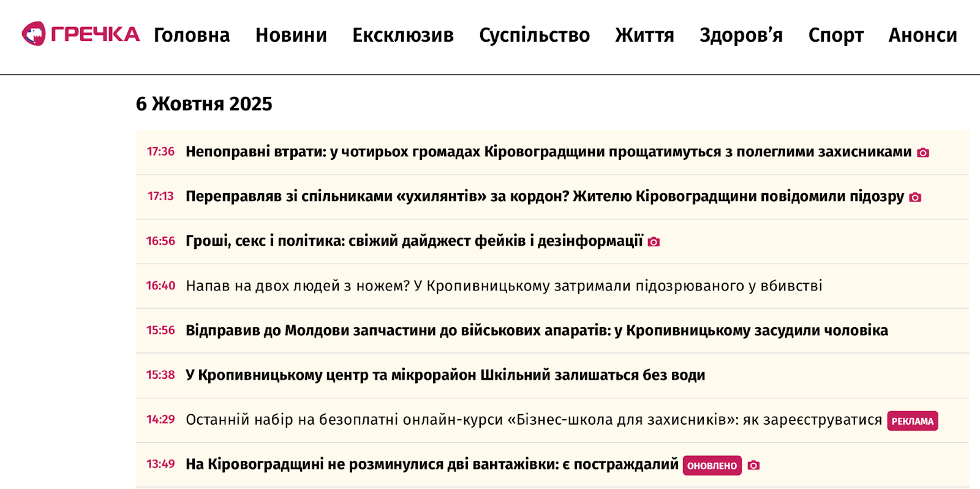Open article Напав на двох людей з ножем
The image size is (980, 489).
(504, 286)
